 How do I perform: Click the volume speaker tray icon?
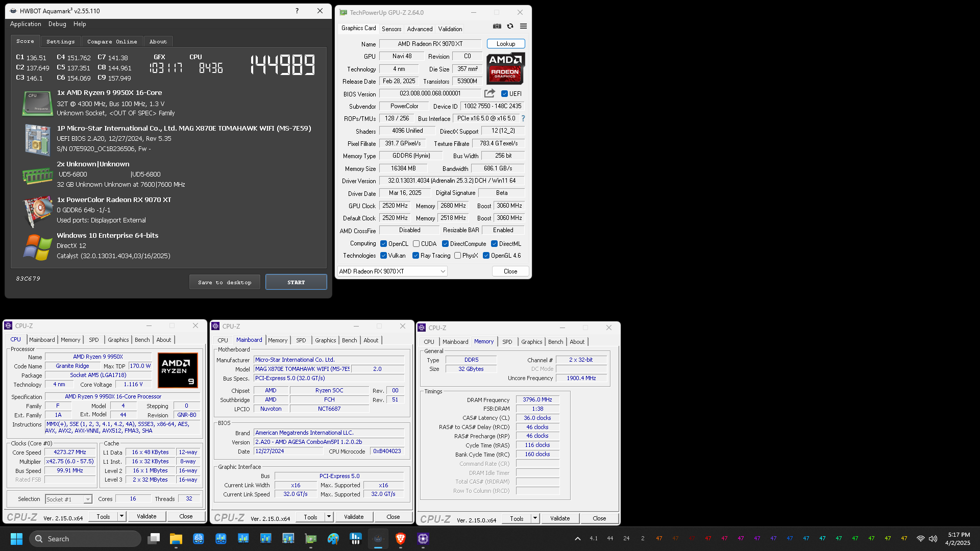[x=933, y=539]
